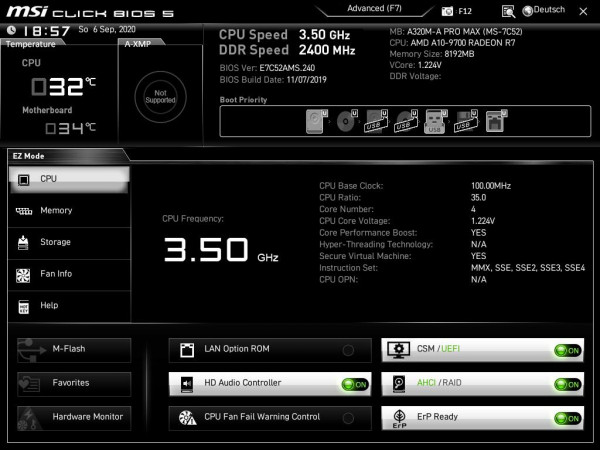Click the screenshot camera icon
Screen dimensions: 600x450
tap(447, 11)
